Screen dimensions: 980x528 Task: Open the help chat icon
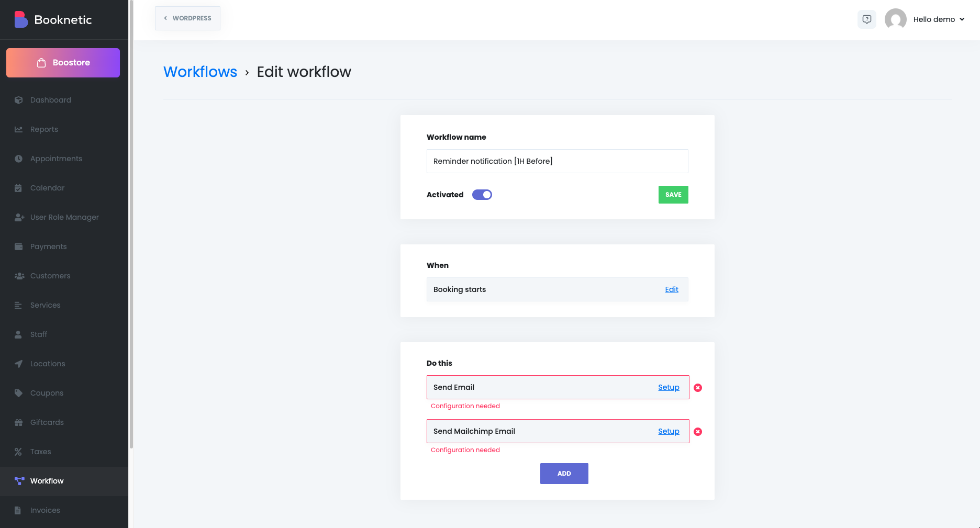(867, 19)
